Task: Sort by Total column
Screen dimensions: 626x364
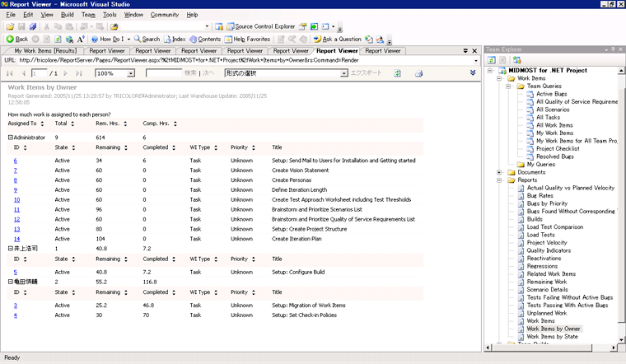Action: pyautogui.click(x=72, y=124)
